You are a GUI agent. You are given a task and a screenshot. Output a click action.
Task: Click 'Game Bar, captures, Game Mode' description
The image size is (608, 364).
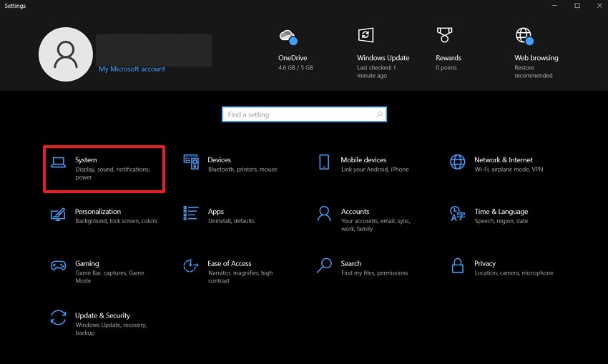[x=109, y=277]
